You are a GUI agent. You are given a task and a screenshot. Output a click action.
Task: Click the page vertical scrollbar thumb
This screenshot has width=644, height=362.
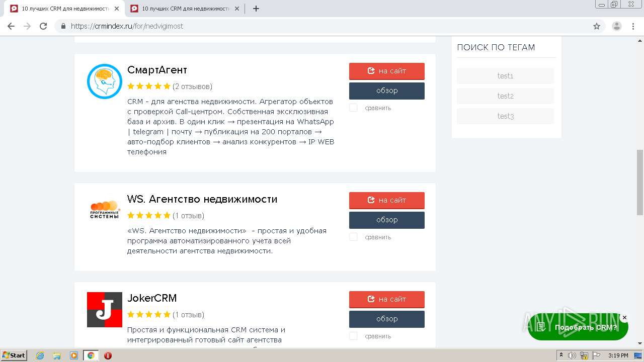[x=640, y=182]
